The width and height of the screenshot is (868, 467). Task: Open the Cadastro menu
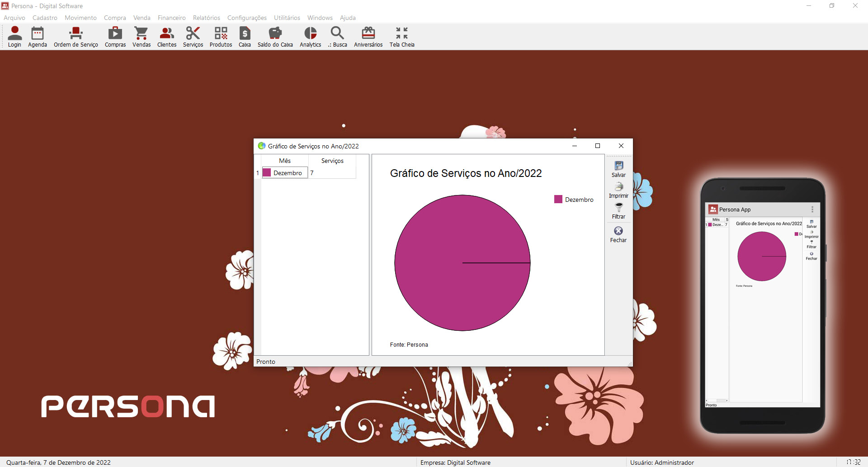[45, 18]
